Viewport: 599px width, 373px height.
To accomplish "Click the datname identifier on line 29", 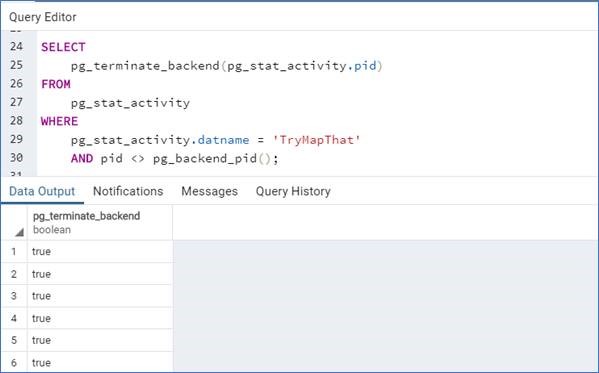I will [223, 140].
